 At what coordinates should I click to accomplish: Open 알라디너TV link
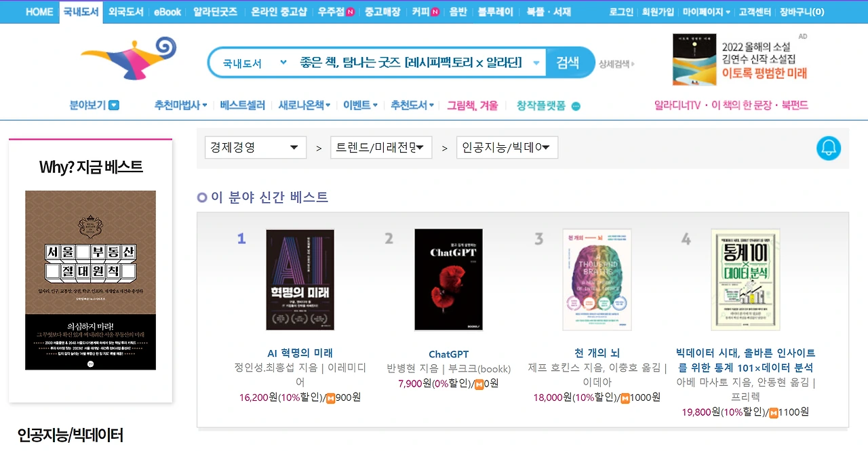click(x=677, y=105)
